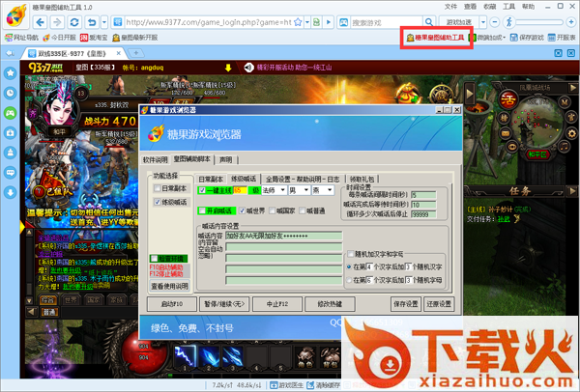This screenshot has width=580, height=392.
Task: Toggle the 一键主线 checkbox
Action: pos(202,190)
